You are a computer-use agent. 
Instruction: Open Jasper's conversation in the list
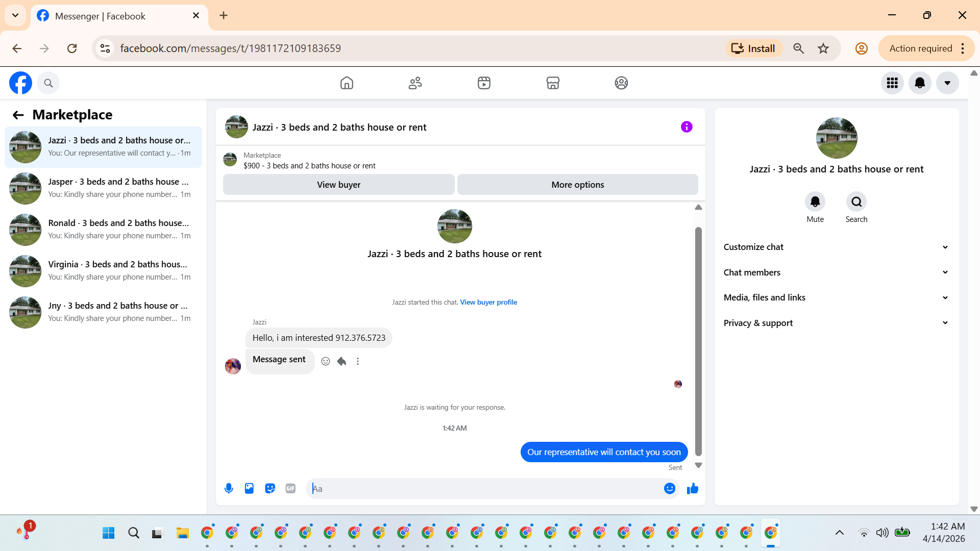(x=103, y=188)
